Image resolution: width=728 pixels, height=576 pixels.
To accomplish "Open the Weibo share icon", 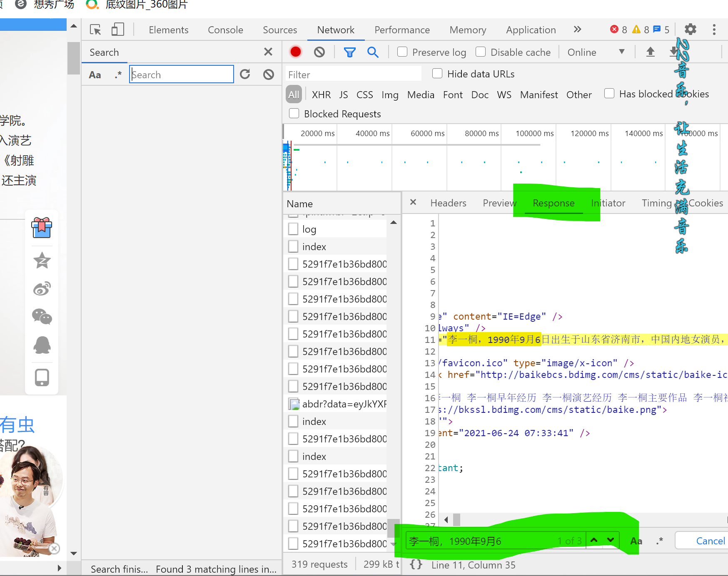I will pos(42,288).
